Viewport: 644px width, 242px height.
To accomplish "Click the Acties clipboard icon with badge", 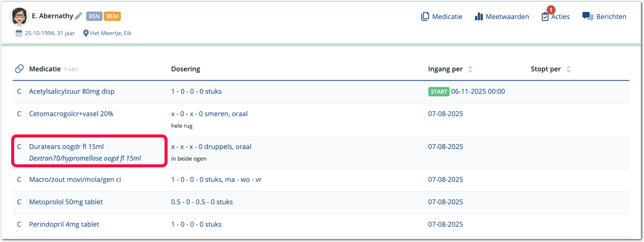I will click(x=545, y=16).
